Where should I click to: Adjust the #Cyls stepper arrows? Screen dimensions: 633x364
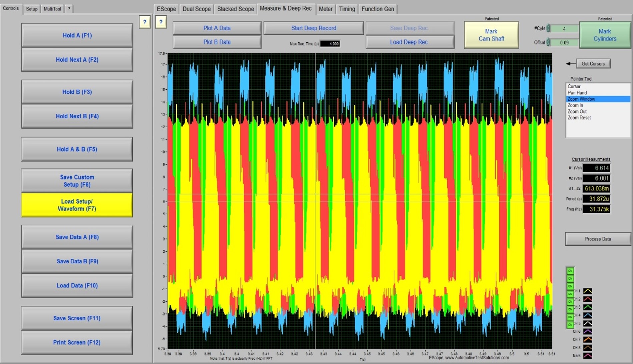coord(548,29)
